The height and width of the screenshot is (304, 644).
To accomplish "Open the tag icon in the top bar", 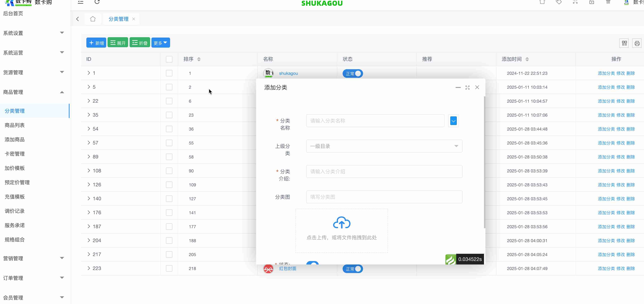I will [x=559, y=2].
